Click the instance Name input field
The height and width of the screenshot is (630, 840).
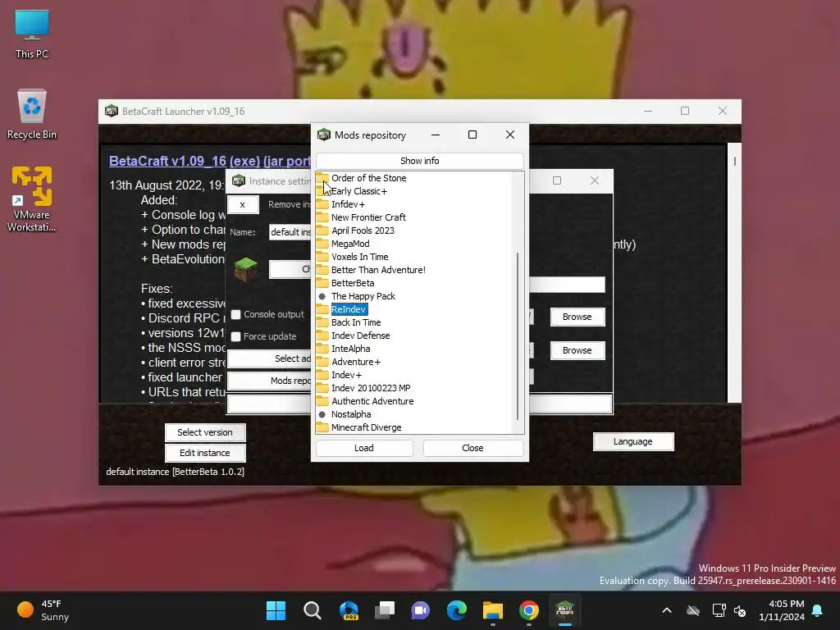[290, 232]
